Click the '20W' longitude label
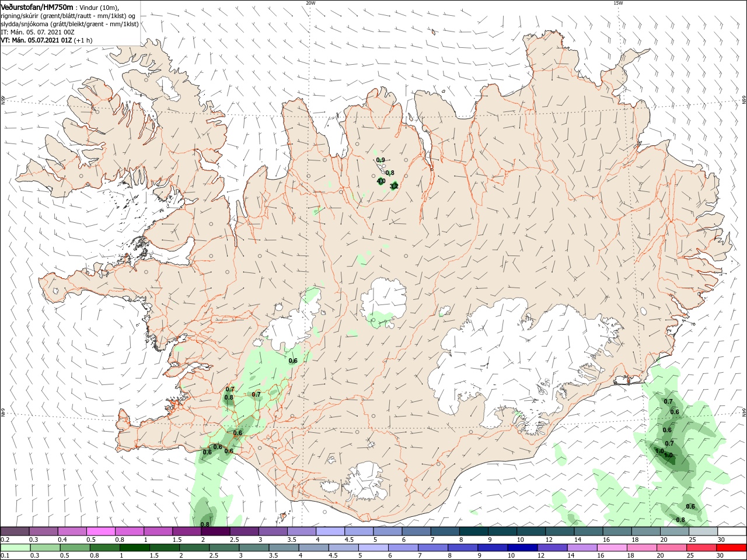 tap(310, 3)
